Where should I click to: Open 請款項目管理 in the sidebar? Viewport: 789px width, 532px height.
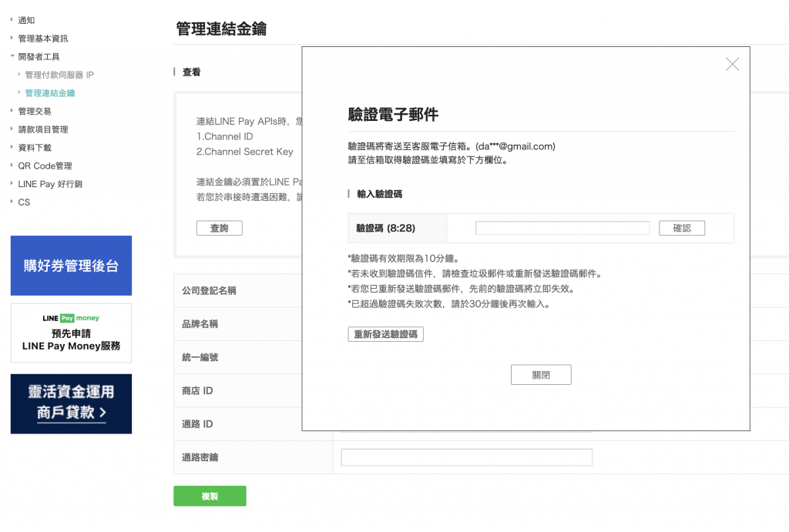point(43,129)
